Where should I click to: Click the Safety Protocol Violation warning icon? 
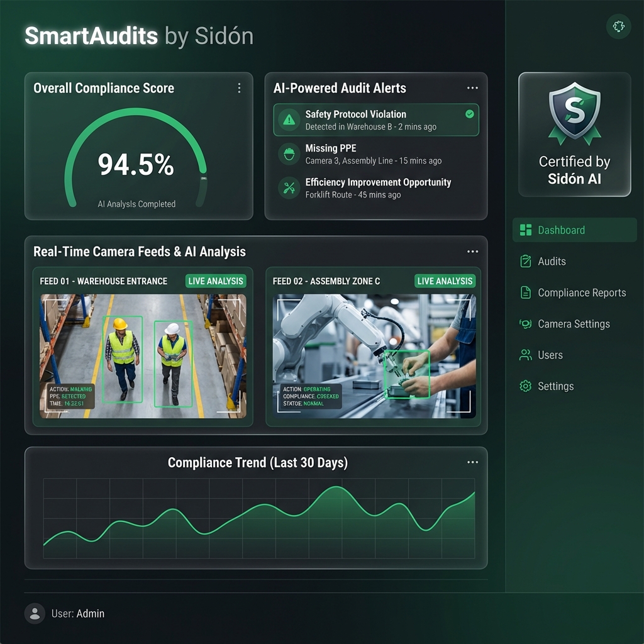click(289, 119)
